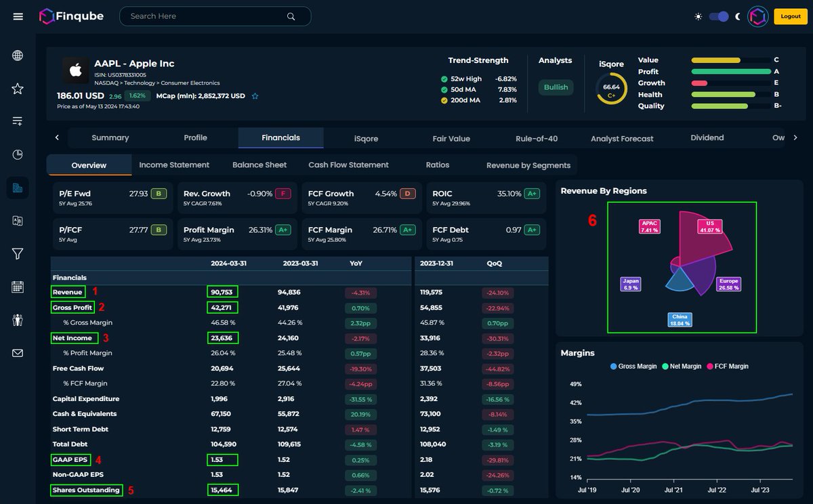Open the Analyst Forecast tab
813x504 pixels.
(x=622, y=138)
